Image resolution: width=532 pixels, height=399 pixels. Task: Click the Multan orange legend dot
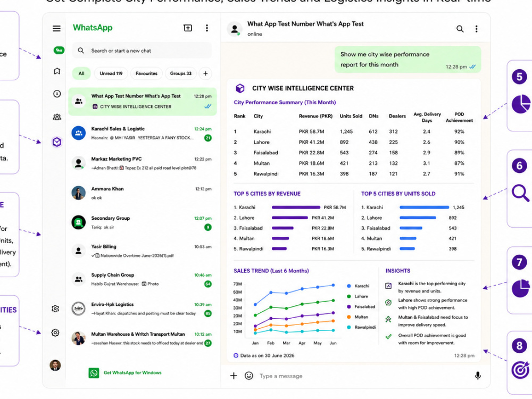349,317
